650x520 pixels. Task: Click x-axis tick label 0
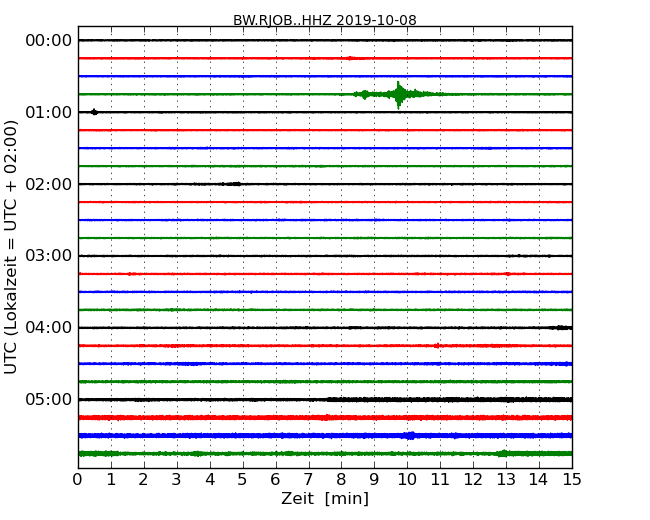[x=78, y=480]
